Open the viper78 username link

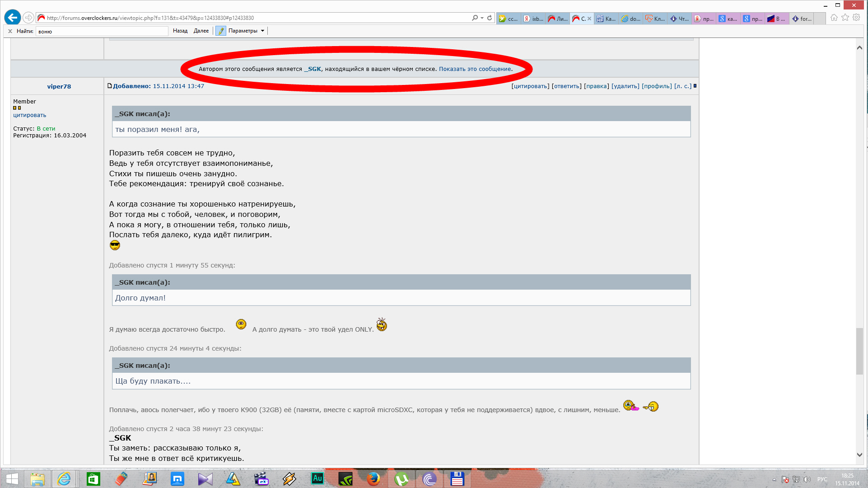pyautogui.click(x=59, y=86)
